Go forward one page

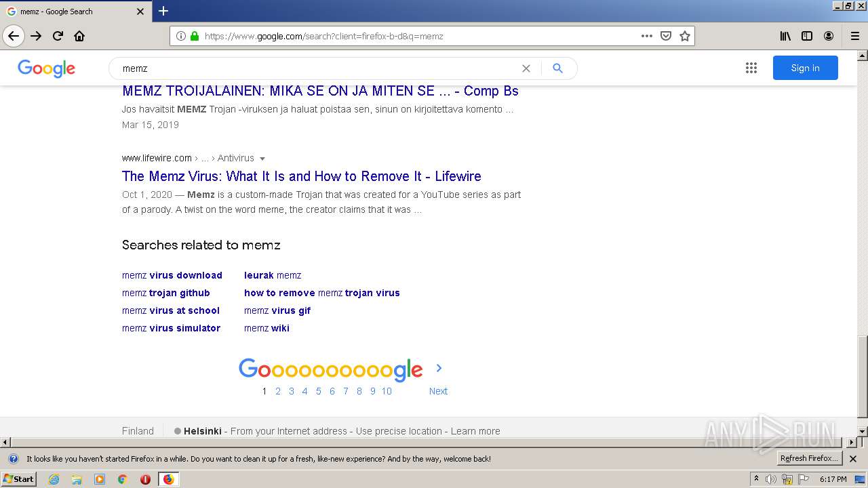[x=36, y=37]
